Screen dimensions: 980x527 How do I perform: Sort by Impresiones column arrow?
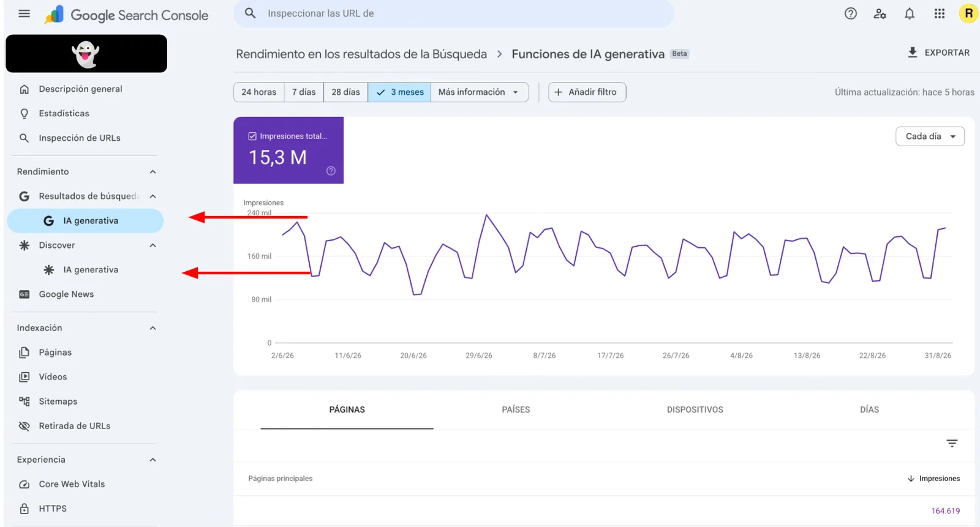[x=911, y=479]
